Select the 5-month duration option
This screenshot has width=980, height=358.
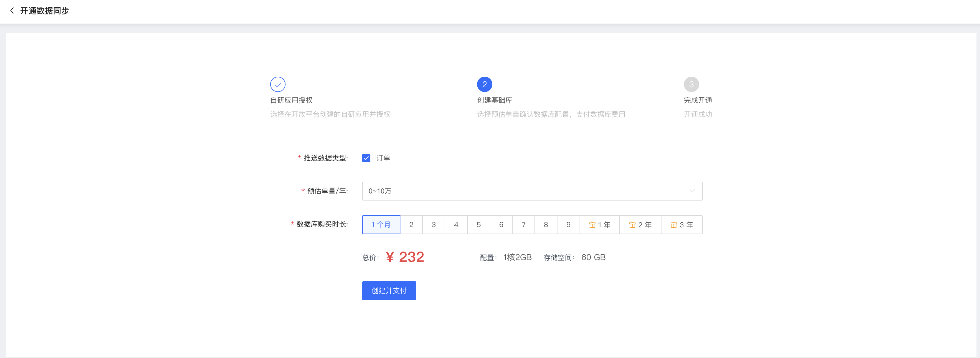tap(479, 225)
